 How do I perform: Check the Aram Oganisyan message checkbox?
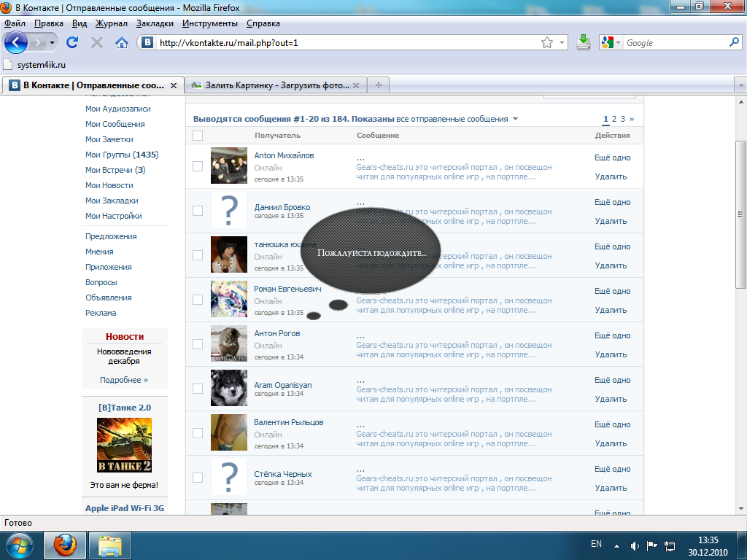point(198,389)
